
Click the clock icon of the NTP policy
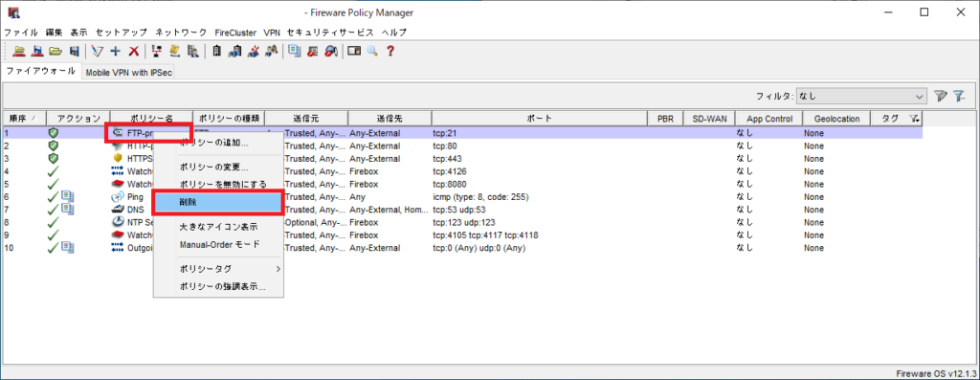117,222
